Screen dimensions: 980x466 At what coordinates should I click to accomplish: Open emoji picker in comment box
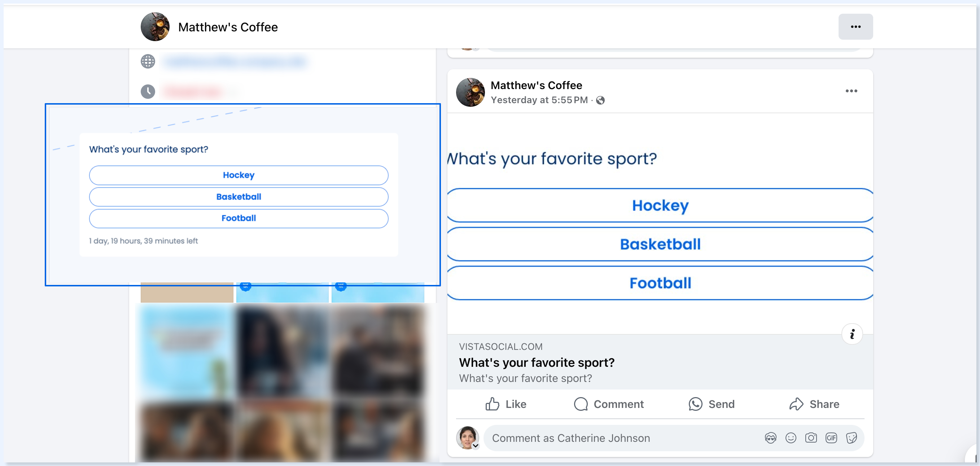[x=791, y=438]
